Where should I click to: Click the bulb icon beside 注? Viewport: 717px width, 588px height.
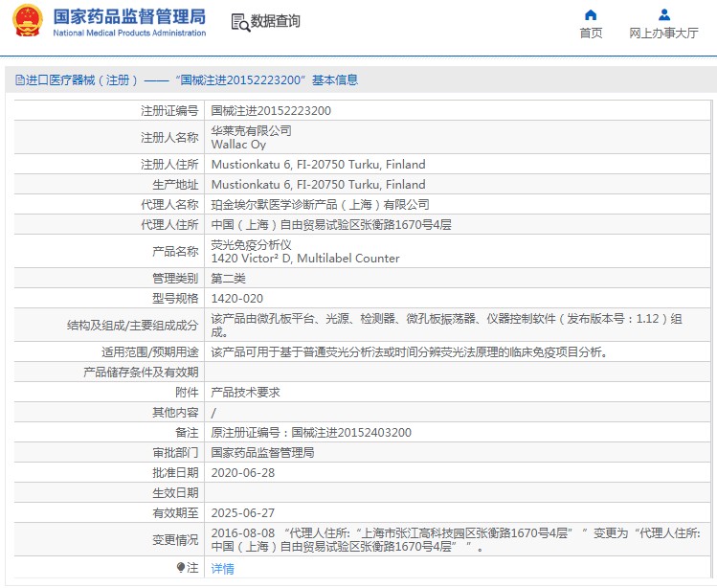(181, 567)
